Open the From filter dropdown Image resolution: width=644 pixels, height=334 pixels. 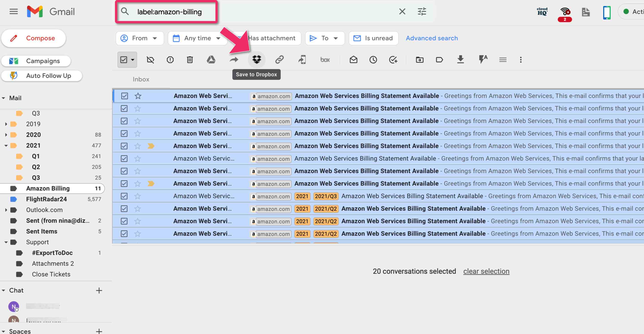(140, 38)
